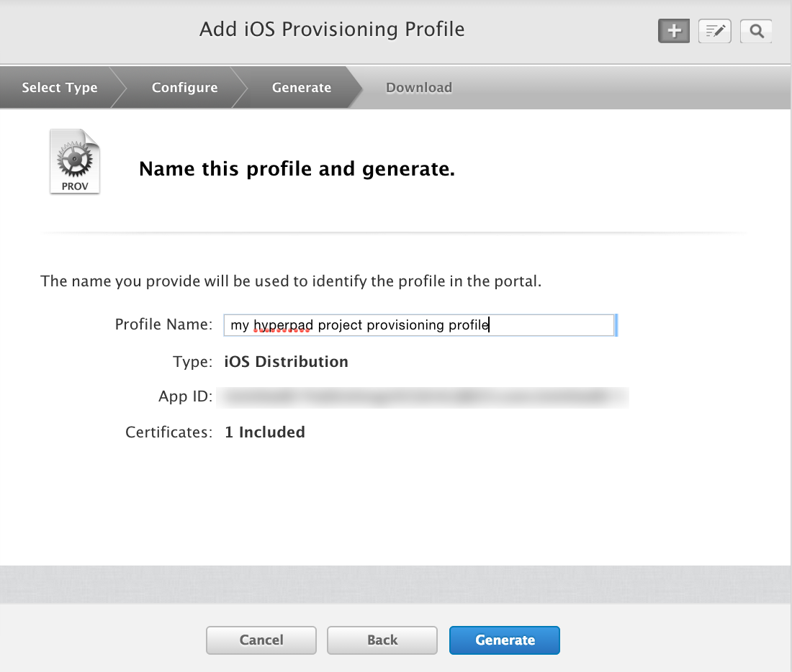Click the '1 Included' certificates value
Viewport: 792px width, 672px height.
265,432
